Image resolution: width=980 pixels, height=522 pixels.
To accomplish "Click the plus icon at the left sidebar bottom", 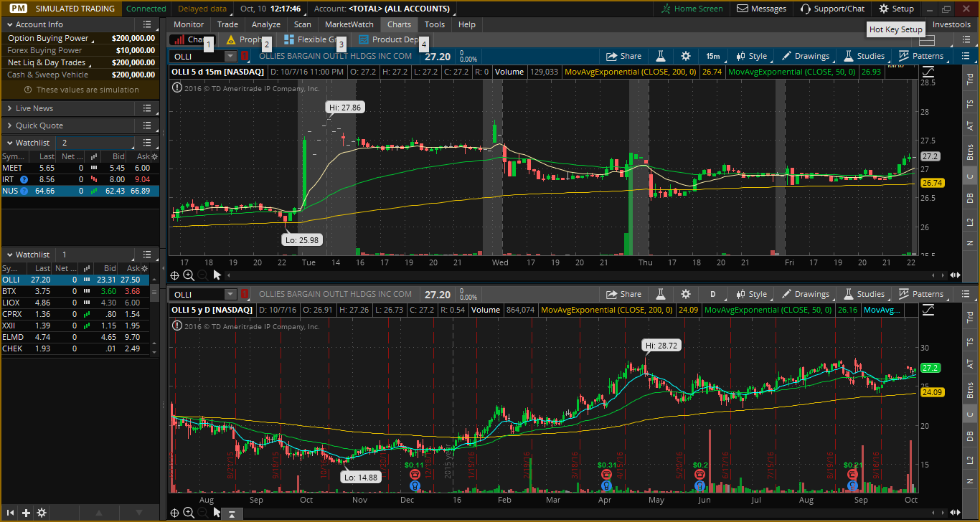I will click(27, 513).
